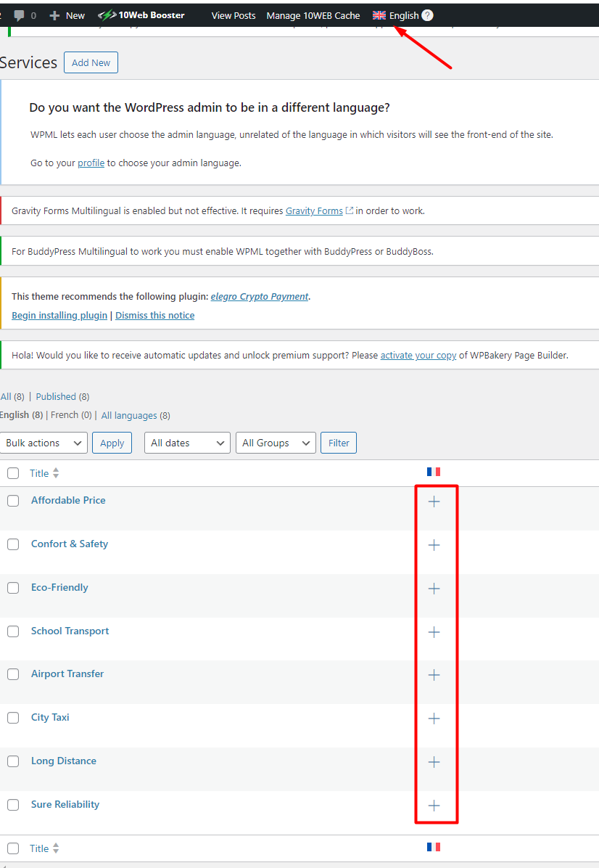Click the French (0) language filter
Viewport: 599px width, 868px height.
(x=71, y=414)
